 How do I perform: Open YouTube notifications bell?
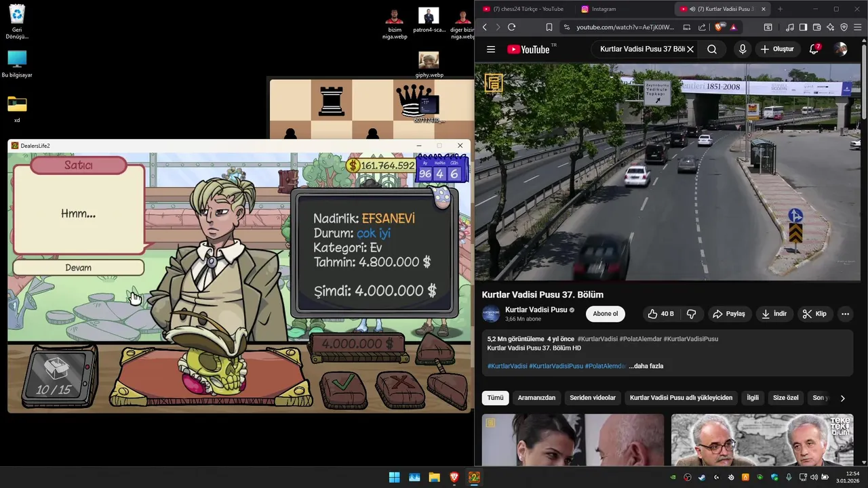pyautogui.click(x=814, y=49)
